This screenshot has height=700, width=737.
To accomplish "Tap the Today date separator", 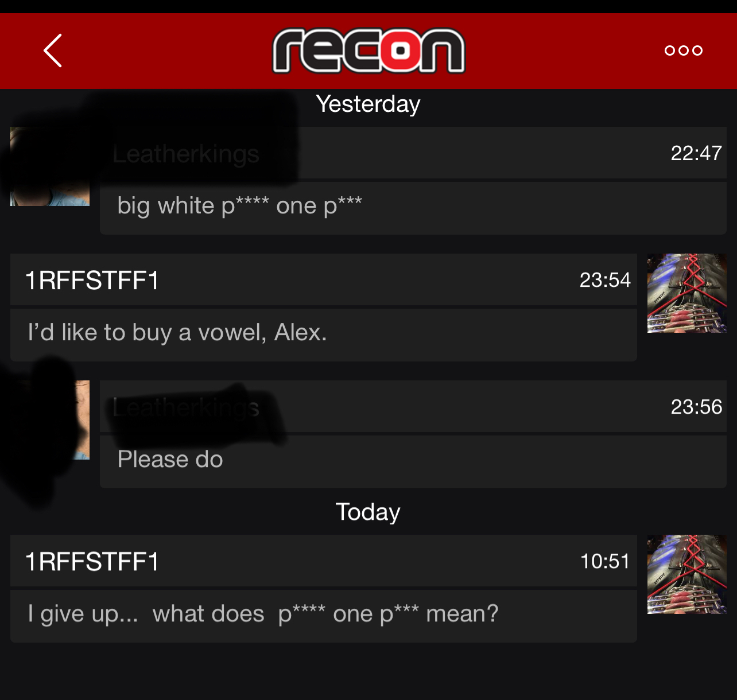I will [368, 512].
